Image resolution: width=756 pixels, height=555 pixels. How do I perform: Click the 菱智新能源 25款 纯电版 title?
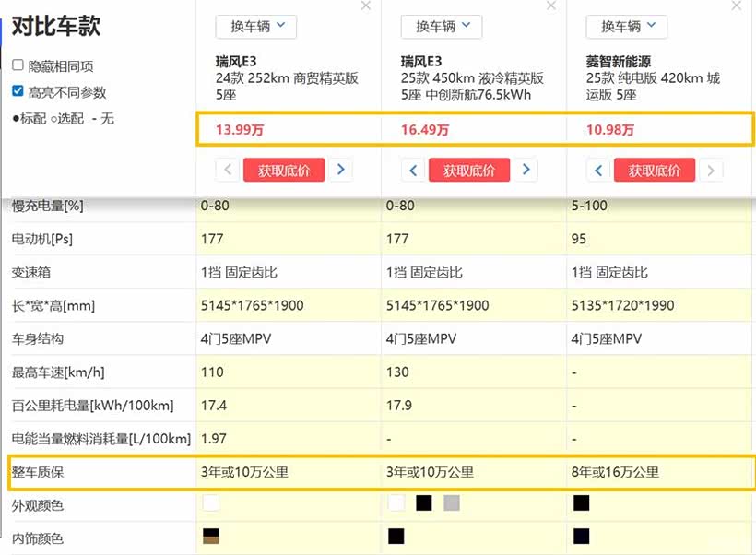[654, 77]
